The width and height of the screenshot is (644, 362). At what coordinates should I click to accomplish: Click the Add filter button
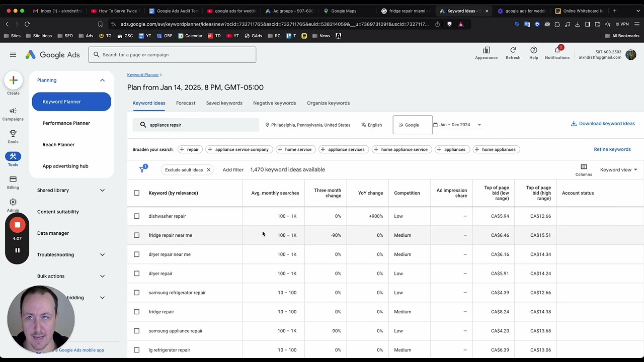tap(233, 170)
